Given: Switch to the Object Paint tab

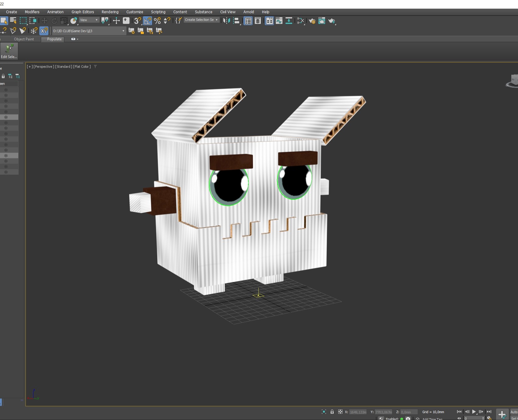Looking at the screenshot, I should click(x=24, y=39).
